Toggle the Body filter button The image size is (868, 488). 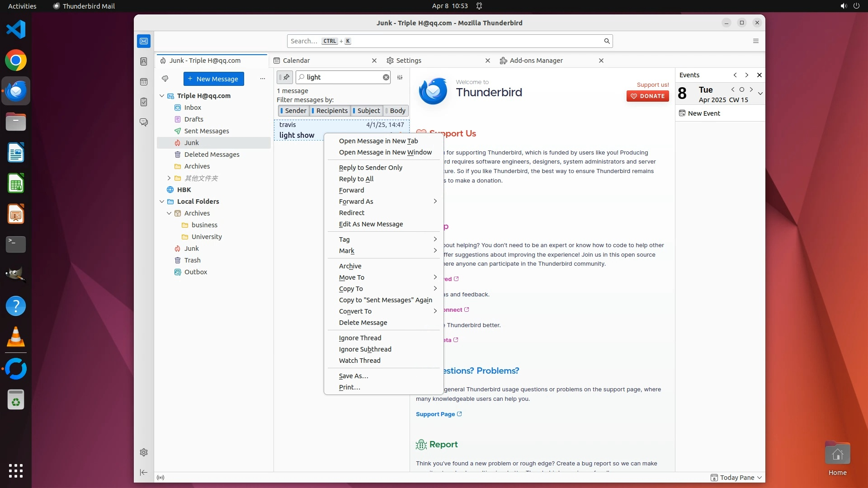pos(396,111)
